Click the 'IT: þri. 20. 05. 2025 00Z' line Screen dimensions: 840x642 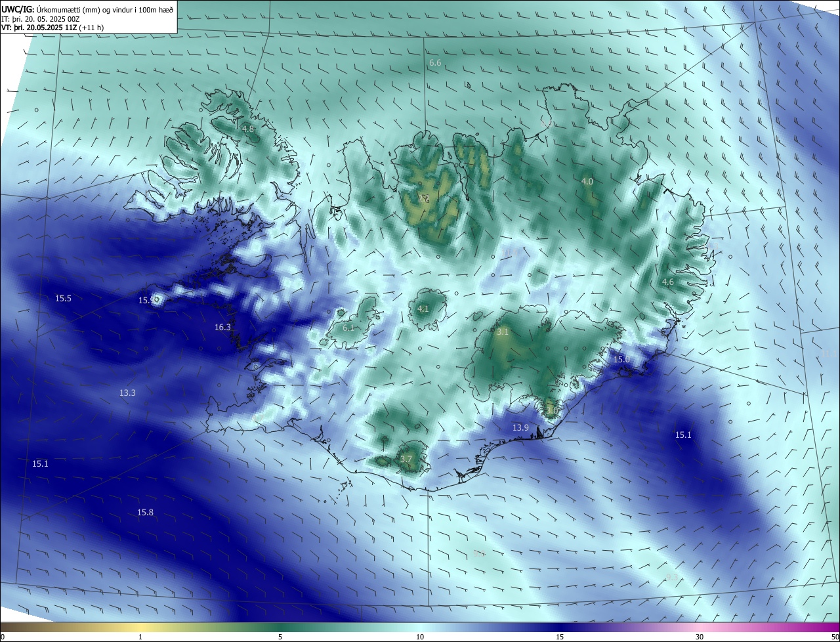(41, 19)
